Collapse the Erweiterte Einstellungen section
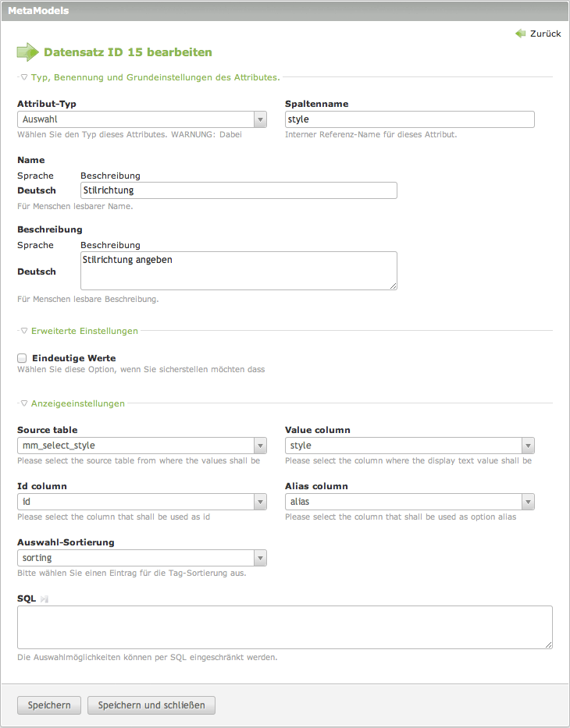The image size is (570, 728). (84, 331)
